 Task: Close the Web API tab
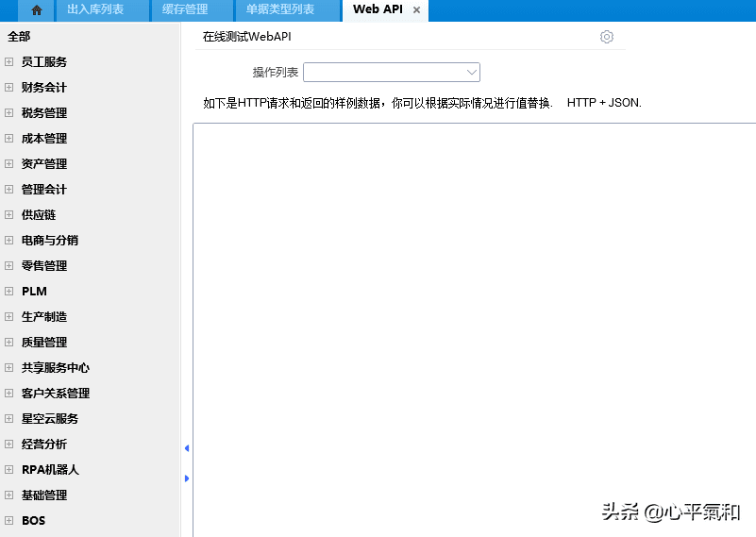(x=417, y=10)
